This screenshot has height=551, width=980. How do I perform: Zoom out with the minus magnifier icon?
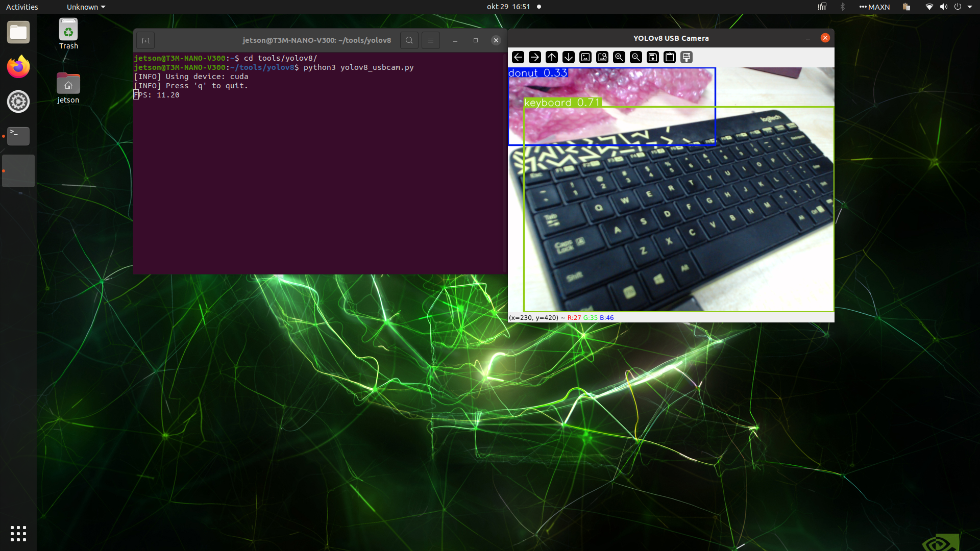636,57
